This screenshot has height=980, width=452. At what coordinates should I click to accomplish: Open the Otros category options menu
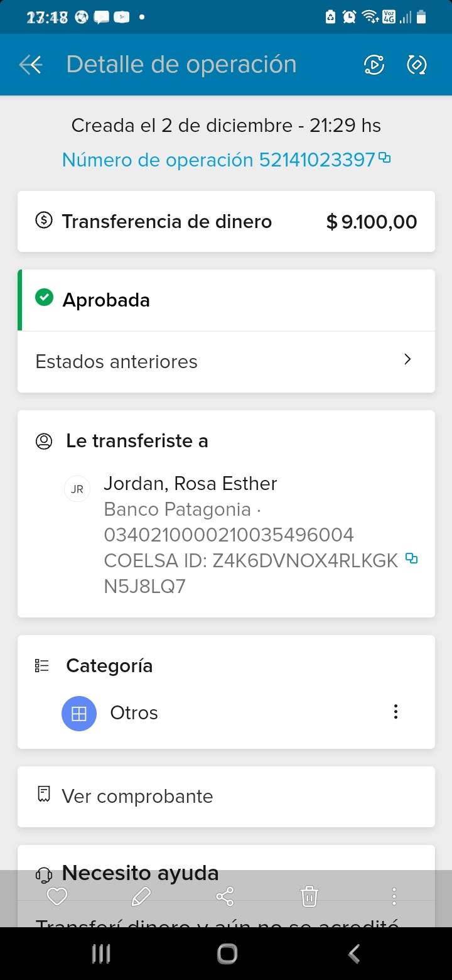[x=395, y=712]
